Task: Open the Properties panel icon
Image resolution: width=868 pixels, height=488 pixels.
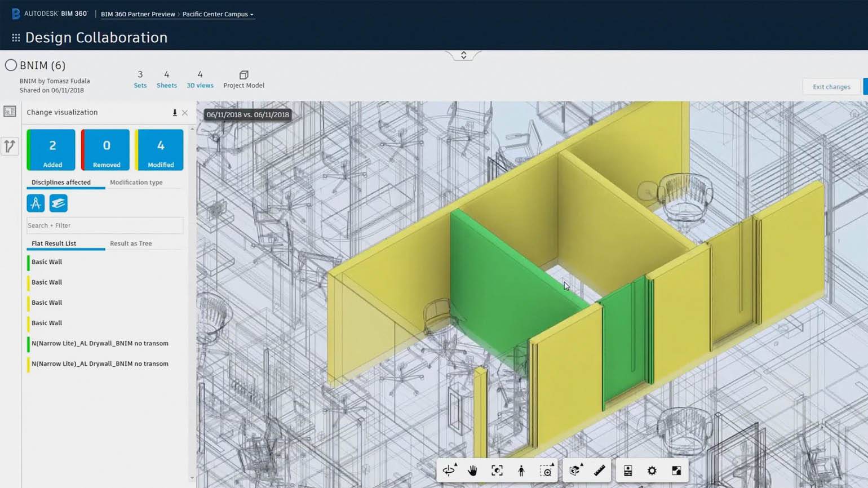Action: point(628,471)
